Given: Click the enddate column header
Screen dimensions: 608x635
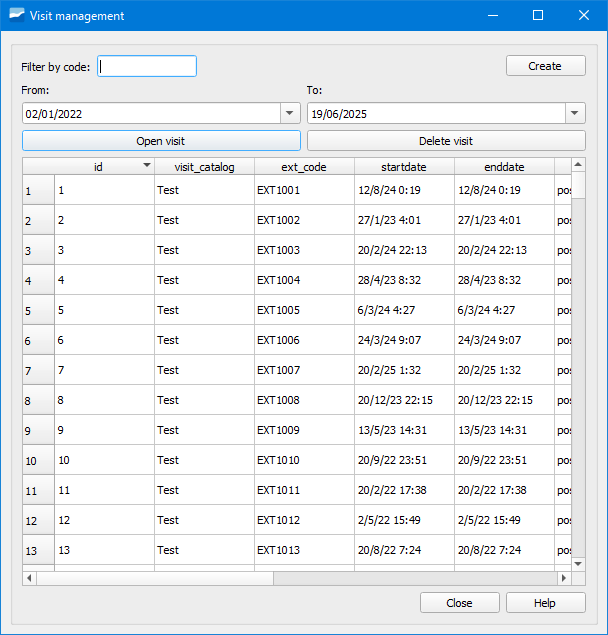Looking at the screenshot, I should pos(504,167).
